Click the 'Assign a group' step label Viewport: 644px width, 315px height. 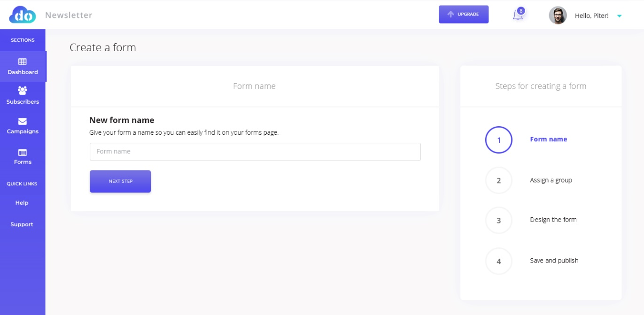551,180
